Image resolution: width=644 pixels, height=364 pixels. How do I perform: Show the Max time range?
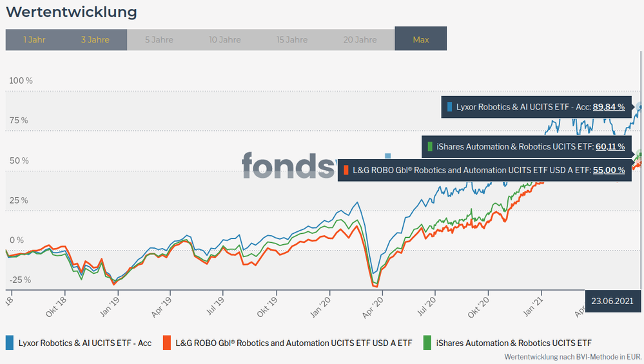pos(421,39)
